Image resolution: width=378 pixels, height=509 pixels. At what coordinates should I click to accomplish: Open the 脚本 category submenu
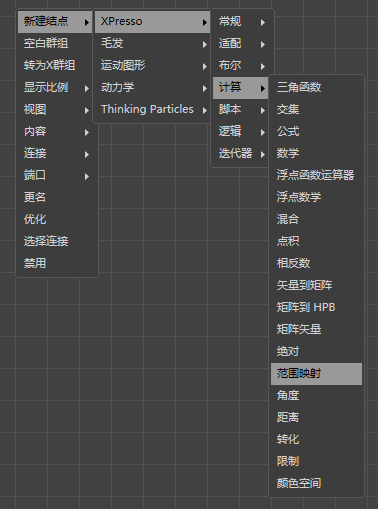point(241,109)
